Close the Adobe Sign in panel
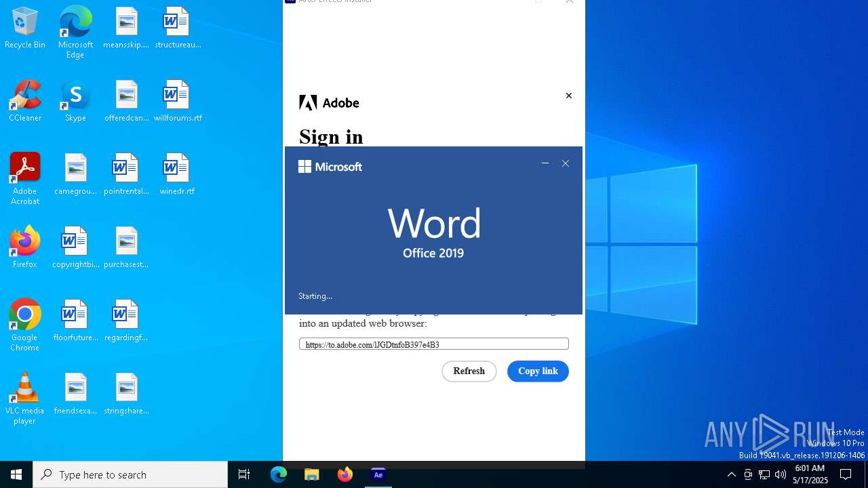Image resolution: width=868 pixels, height=488 pixels. [569, 96]
